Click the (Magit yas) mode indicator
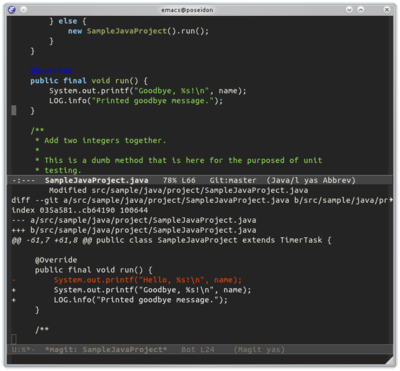The image size is (400, 371). [259, 349]
